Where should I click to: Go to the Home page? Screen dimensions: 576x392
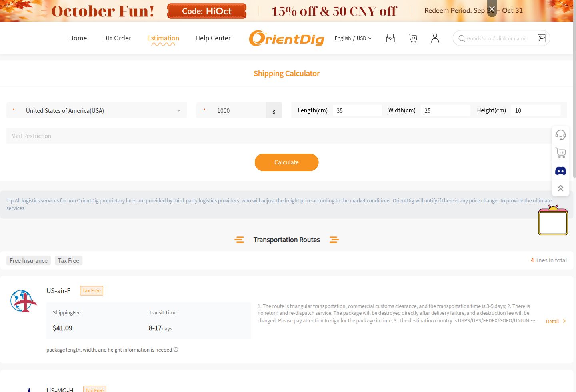pos(78,38)
